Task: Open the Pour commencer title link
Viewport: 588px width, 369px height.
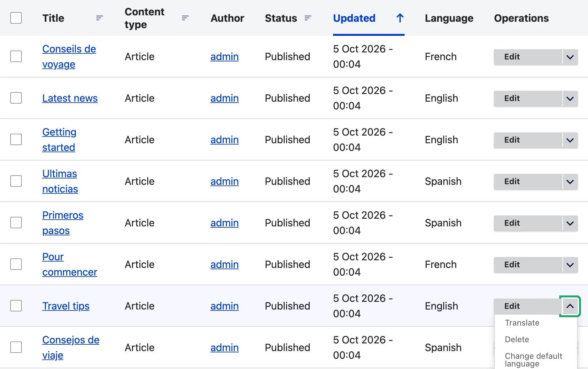Action: (70, 264)
